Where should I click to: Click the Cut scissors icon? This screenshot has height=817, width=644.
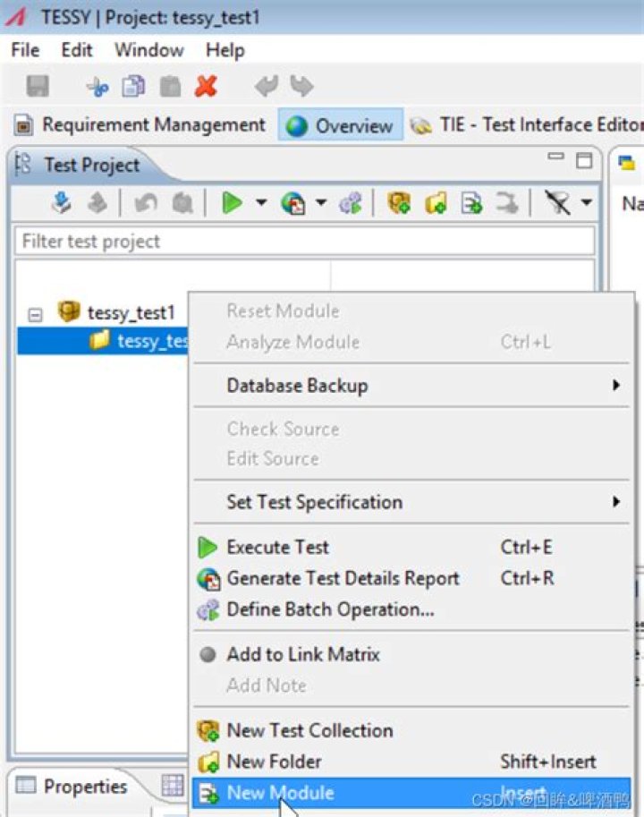click(97, 87)
